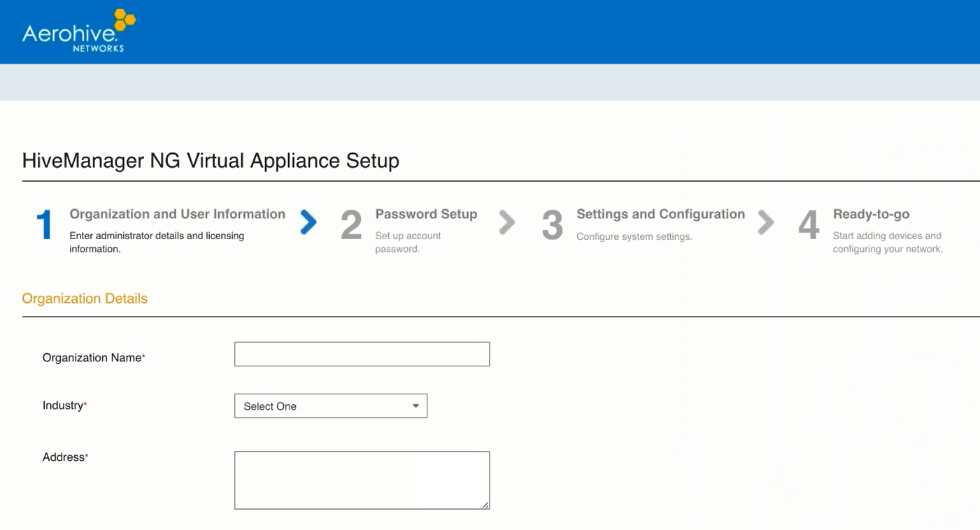Open the Settings and Configuration step title
980x530 pixels.
pyautogui.click(x=660, y=215)
